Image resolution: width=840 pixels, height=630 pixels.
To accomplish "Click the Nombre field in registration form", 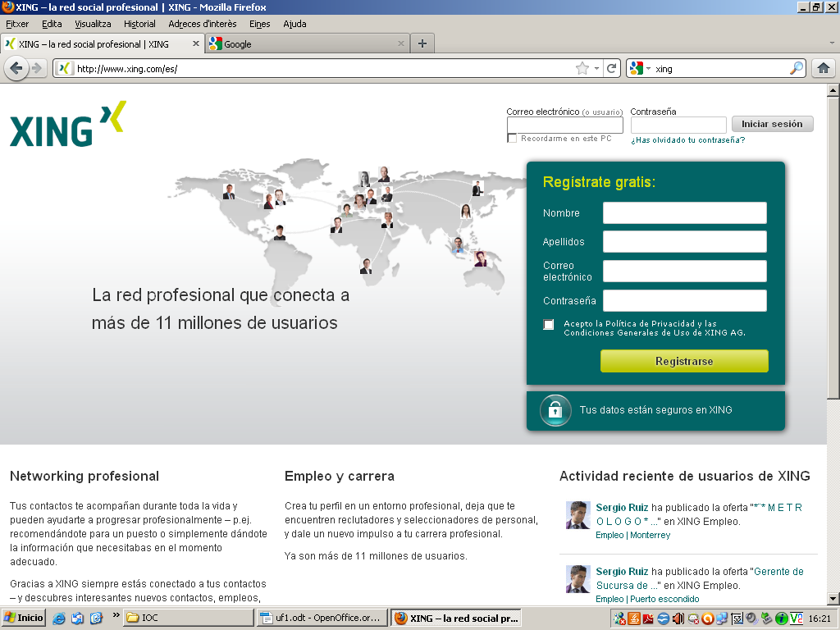I will click(684, 213).
